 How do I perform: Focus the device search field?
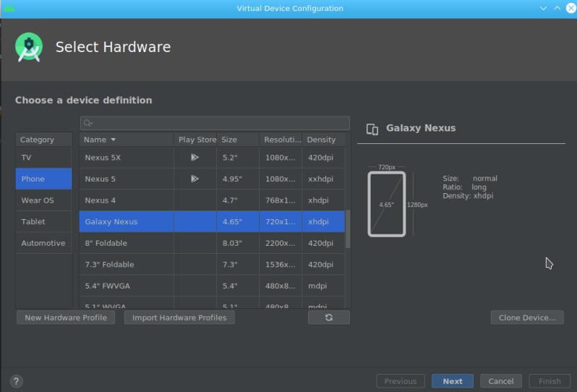(x=215, y=123)
